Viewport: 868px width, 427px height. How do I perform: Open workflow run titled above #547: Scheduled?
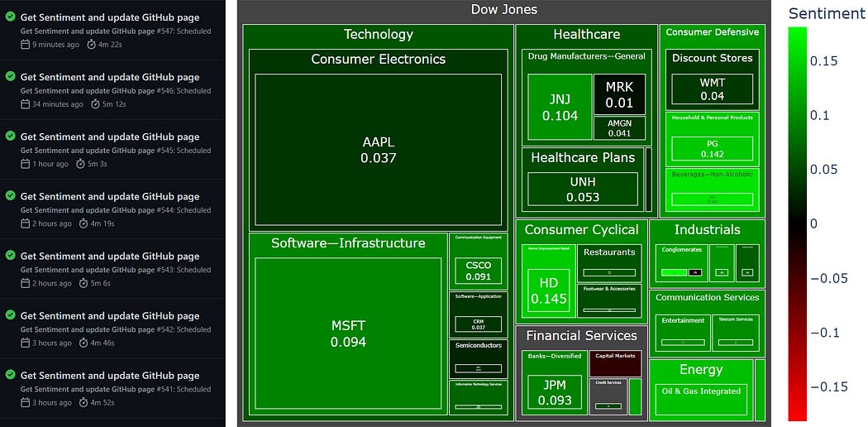click(x=110, y=17)
